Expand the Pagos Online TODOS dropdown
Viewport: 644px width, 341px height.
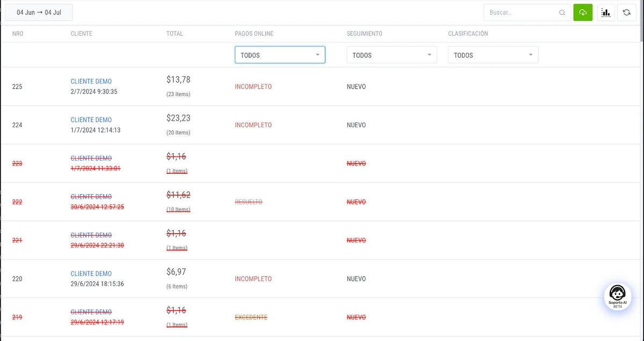click(280, 55)
